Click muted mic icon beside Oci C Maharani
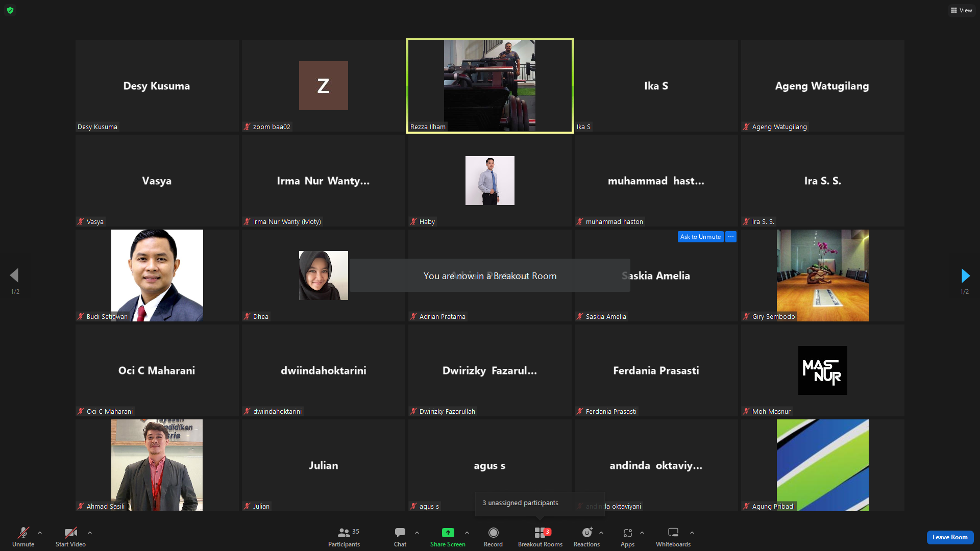The height and width of the screenshot is (551, 980). (81, 411)
